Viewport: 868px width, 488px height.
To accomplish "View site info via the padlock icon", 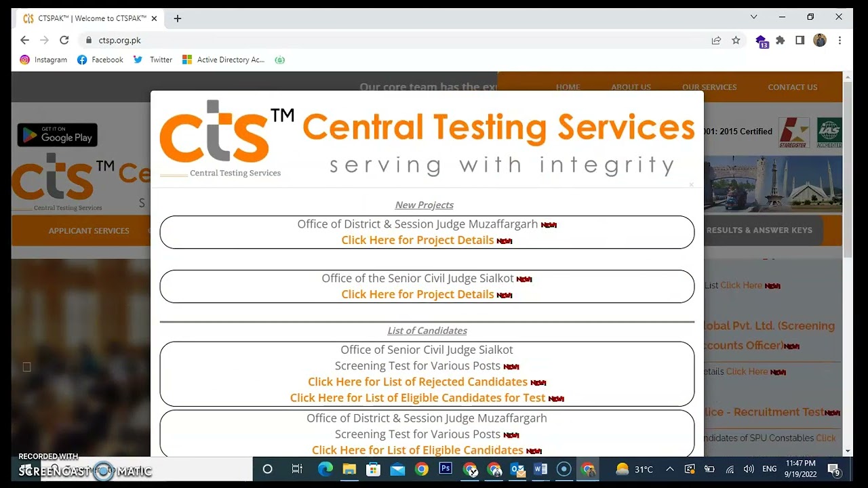I will [x=88, y=40].
